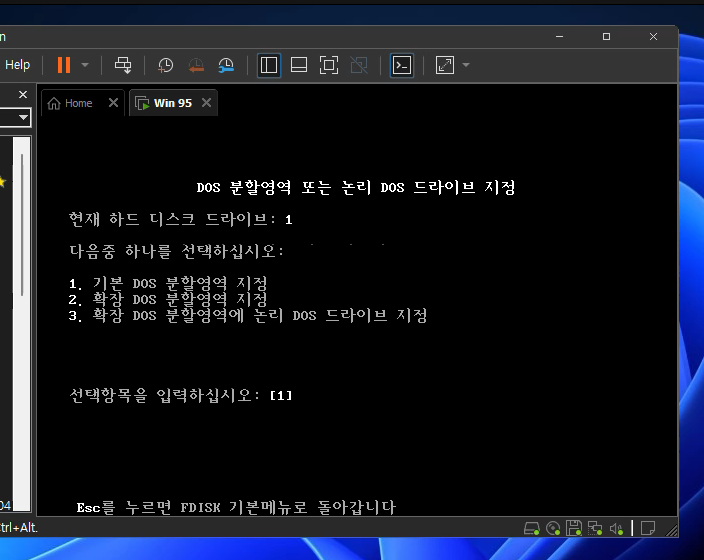Click the stretch guest display icon
The image size is (704, 560).
[x=444, y=65]
